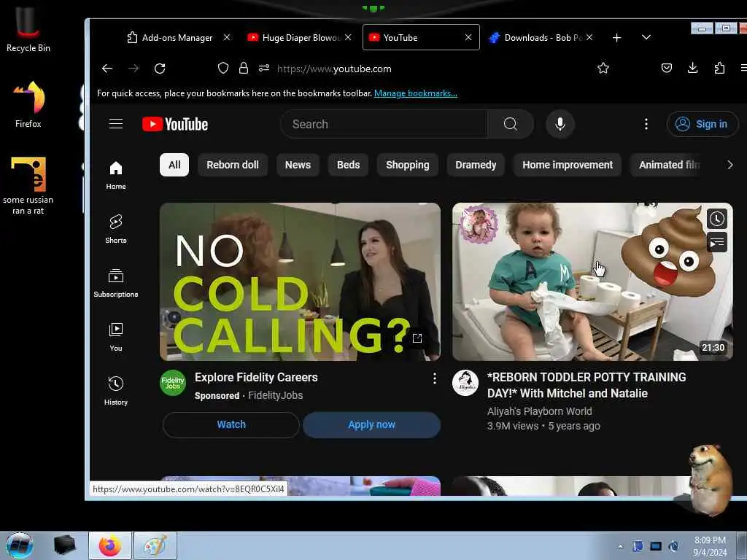Image resolution: width=747 pixels, height=560 pixels.
Task: Open the site permissions icon in address bar
Action: [264, 68]
